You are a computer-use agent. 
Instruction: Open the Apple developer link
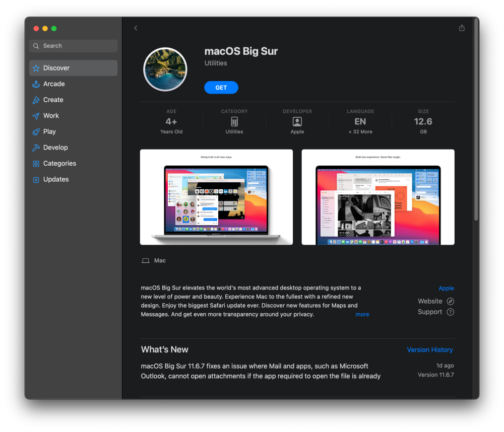pos(446,288)
